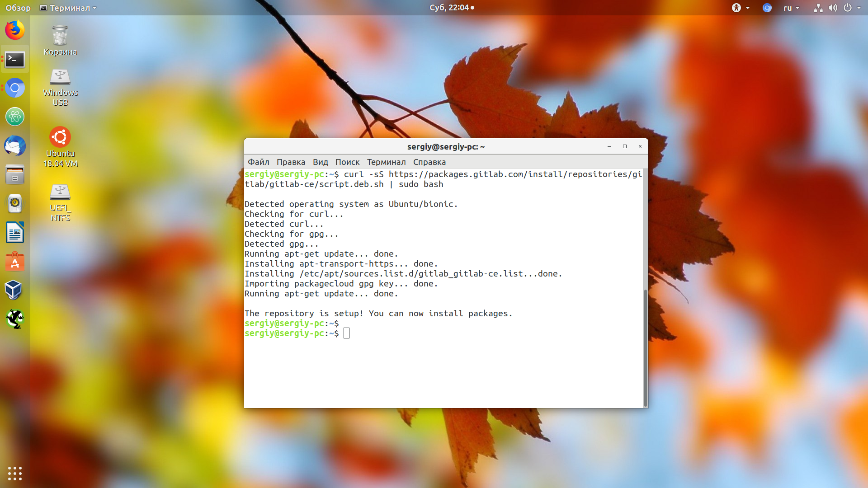This screenshot has height=488, width=868.
Task: Open Thunderbird mail from the dock
Action: tap(15, 146)
